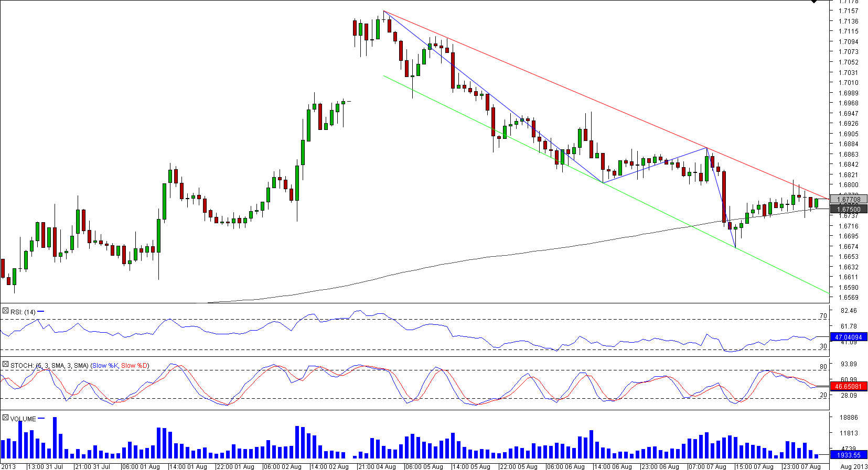Image resolution: width=868 pixels, height=470 pixels.
Task: Click the 1933.55 volume value tag
Action: coord(849,455)
